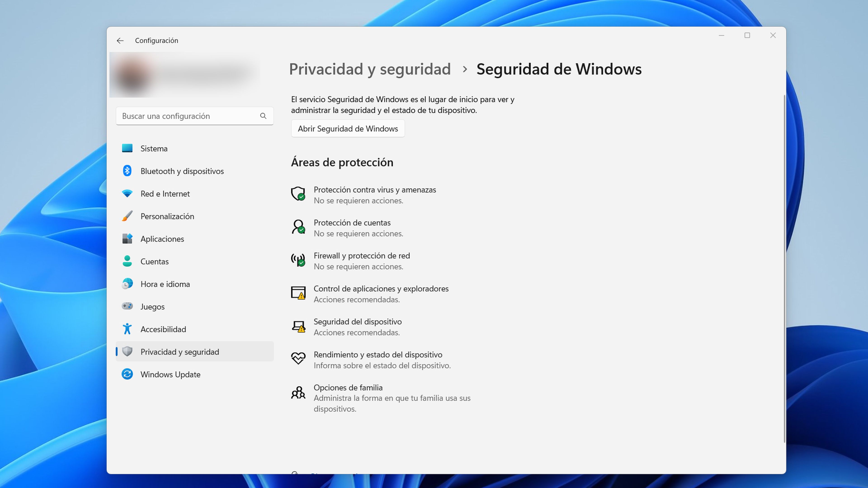The width and height of the screenshot is (868, 488).
Task: Open Protección contra virus y amenazas
Action: click(x=363, y=195)
